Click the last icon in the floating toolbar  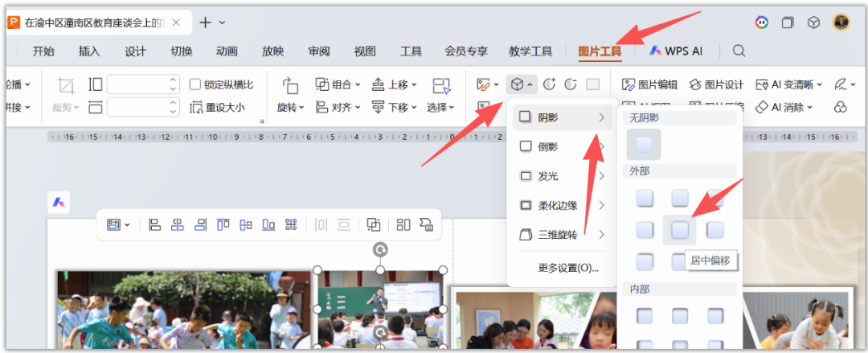(426, 224)
